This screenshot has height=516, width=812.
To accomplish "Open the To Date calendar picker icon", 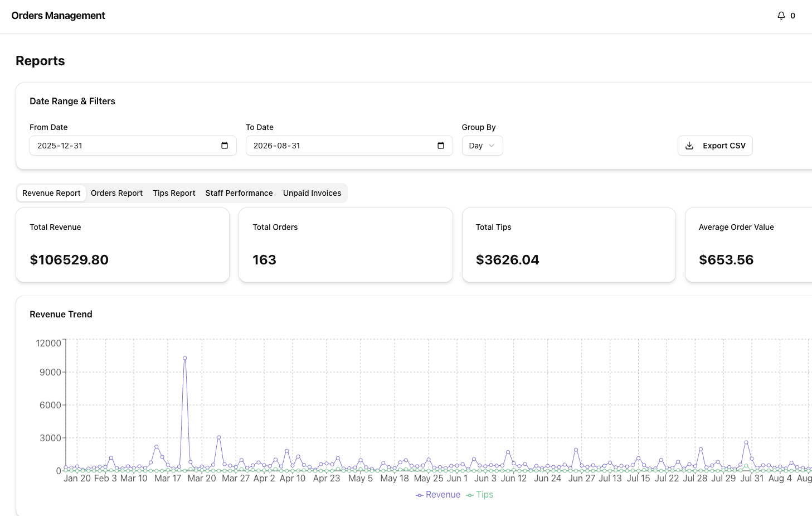I will point(441,146).
